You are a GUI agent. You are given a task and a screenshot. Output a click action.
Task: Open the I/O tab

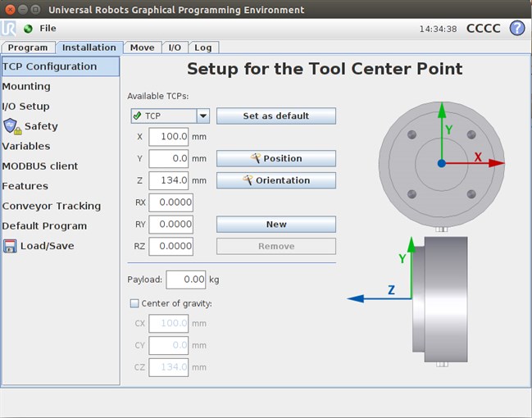[x=175, y=48]
